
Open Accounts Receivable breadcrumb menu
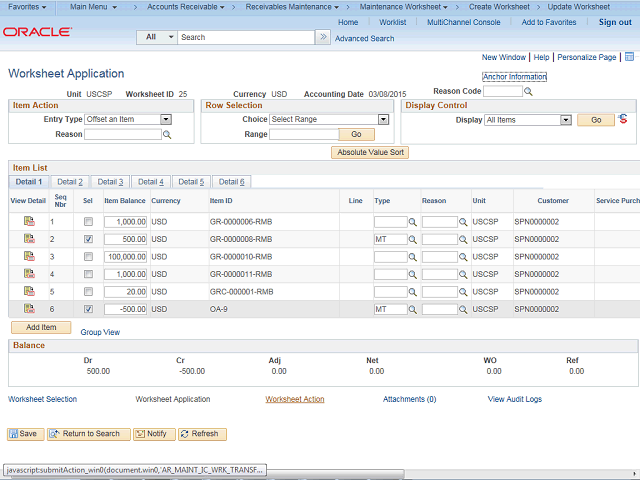[x=183, y=7]
